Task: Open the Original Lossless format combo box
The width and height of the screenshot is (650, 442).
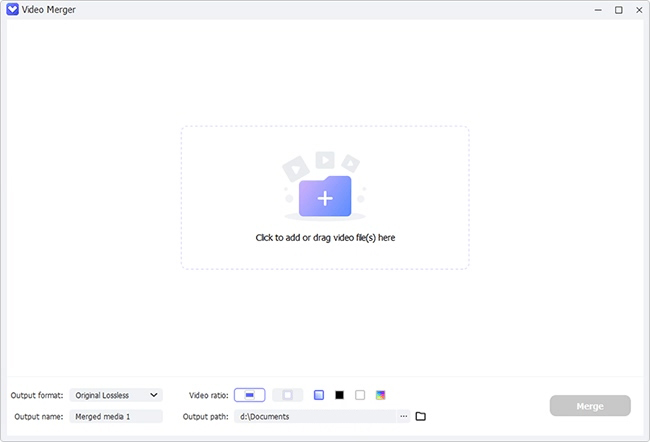Action: [116, 395]
